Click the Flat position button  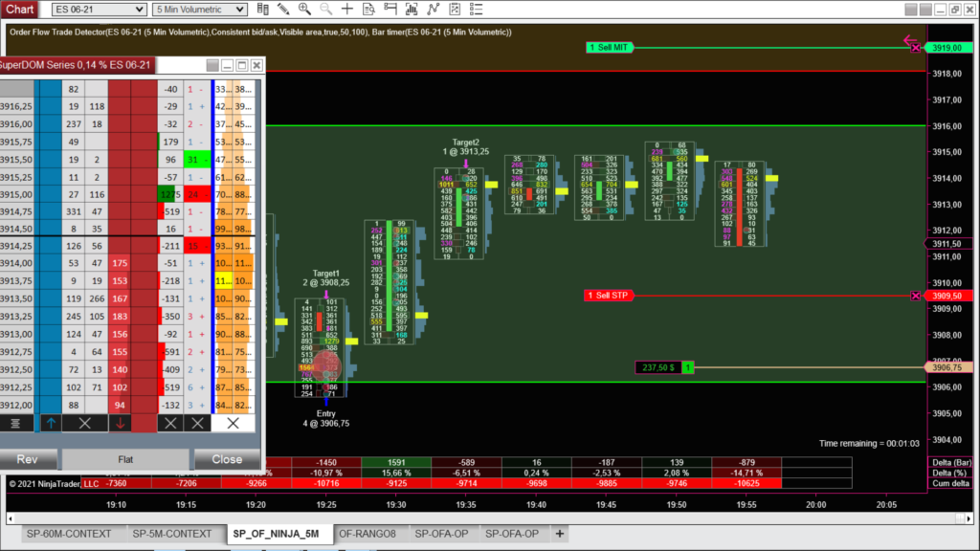(125, 459)
